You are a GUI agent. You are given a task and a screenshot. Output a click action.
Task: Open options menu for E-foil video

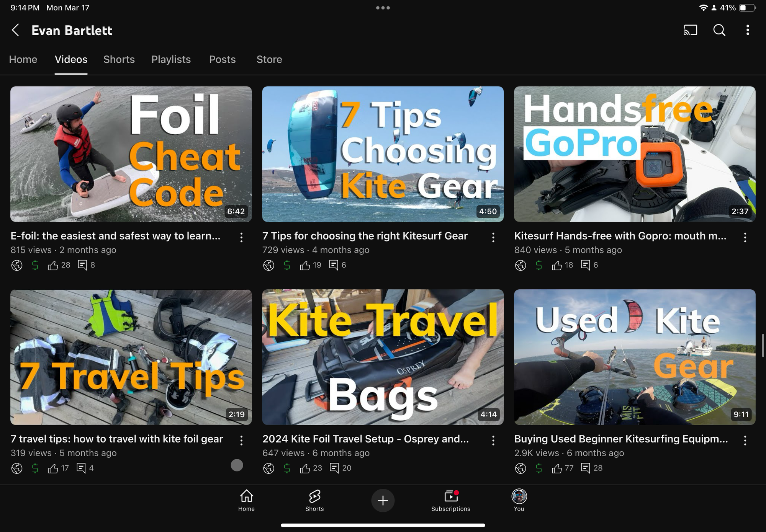[241, 237]
